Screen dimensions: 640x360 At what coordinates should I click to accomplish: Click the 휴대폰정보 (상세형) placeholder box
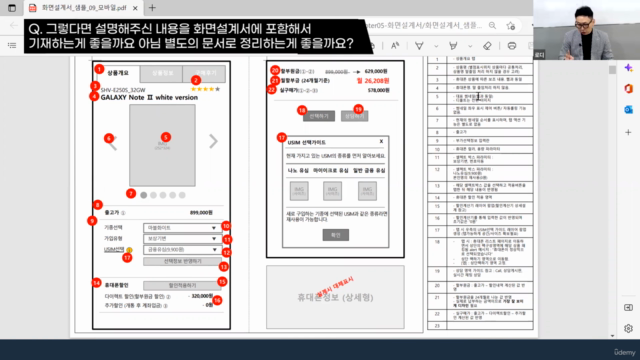click(336, 297)
